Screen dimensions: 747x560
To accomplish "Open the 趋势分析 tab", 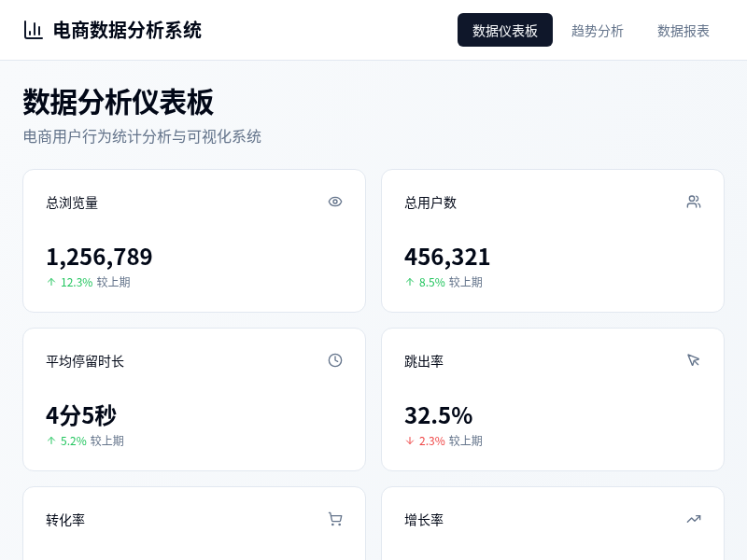I will pyautogui.click(x=598, y=30).
